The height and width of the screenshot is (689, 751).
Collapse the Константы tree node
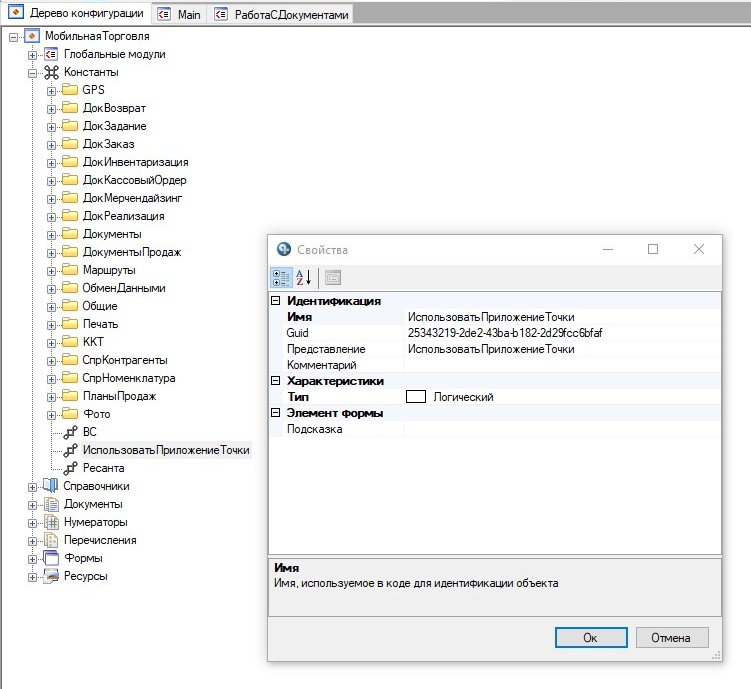tap(33, 72)
